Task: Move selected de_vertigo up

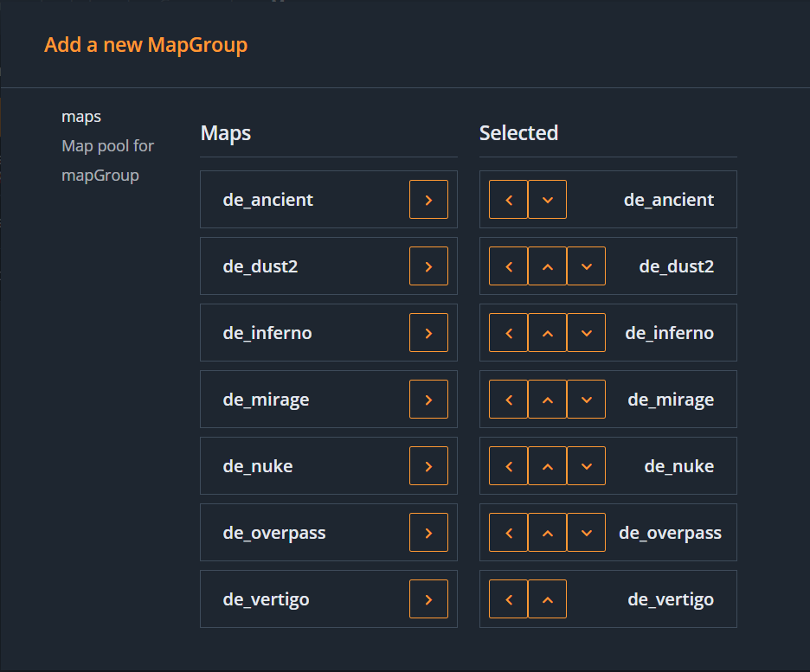Action: [x=547, y=599]
